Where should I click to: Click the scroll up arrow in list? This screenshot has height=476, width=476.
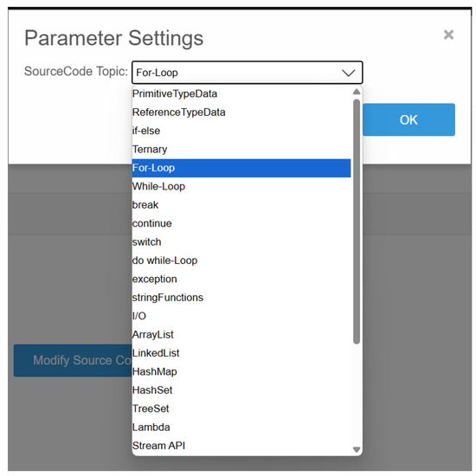tap(357, 92)
